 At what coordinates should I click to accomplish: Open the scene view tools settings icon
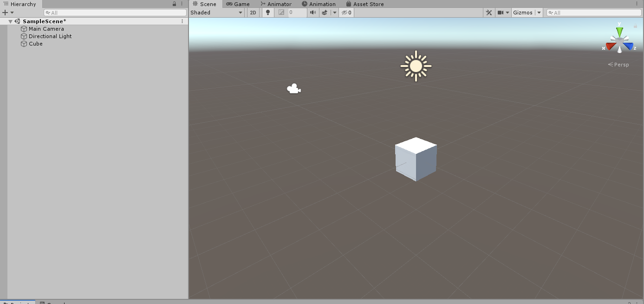click(489, 13)
